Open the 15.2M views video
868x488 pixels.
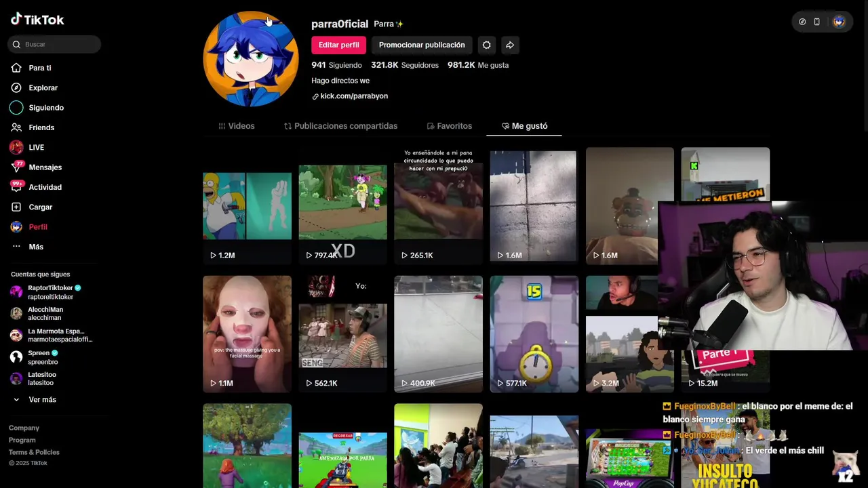(x=725, y=371)
